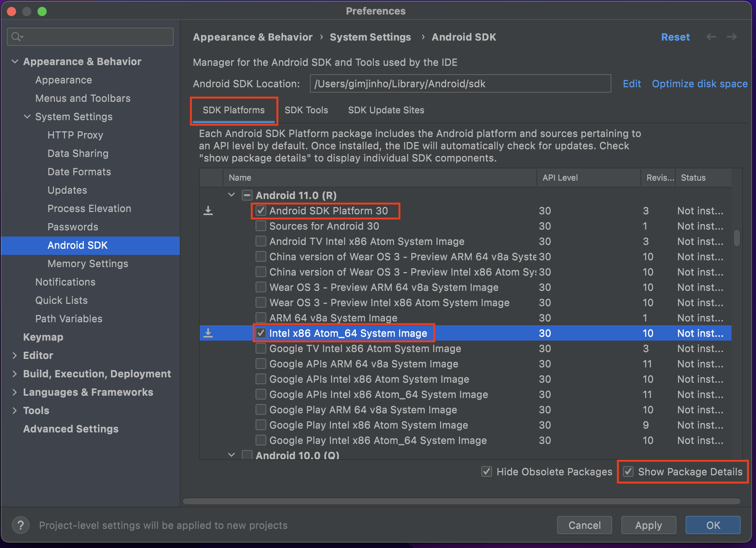Screen dimensions: 756x548
Task: Uncheck Android SDK Platform 30
Action: (261, 211)
